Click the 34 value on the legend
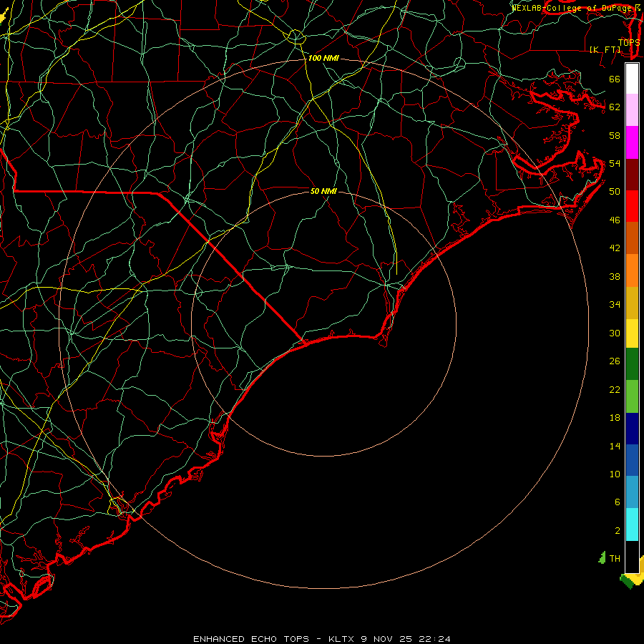 pyautogui.click(x=615, y=305)
